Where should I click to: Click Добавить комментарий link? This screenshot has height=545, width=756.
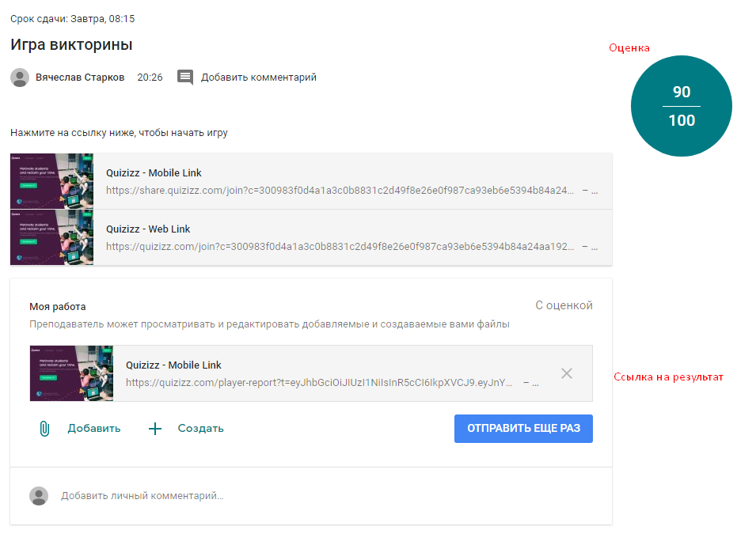pos(258,77)
